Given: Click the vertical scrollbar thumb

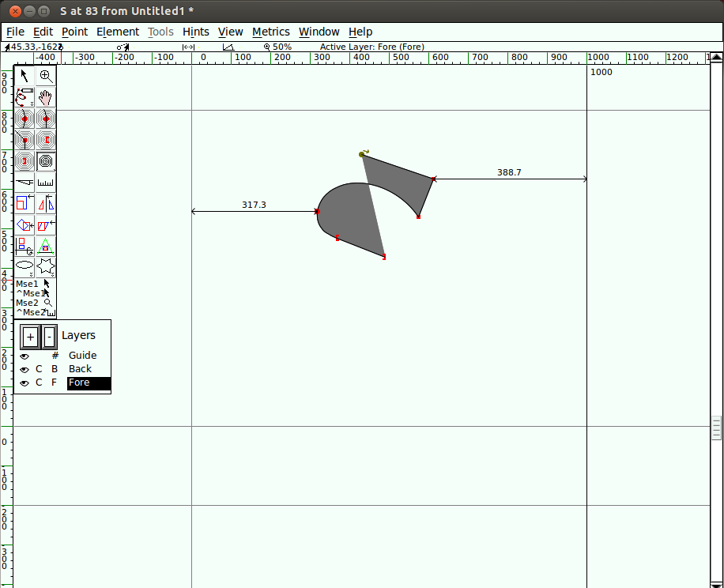Looking at the screenshot, I should coord(716,428).
